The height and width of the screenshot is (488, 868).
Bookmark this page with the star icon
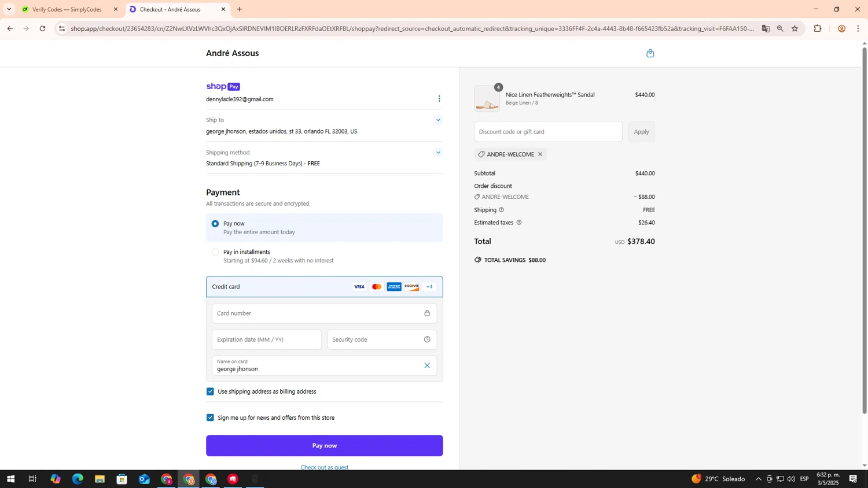[795, 28]
